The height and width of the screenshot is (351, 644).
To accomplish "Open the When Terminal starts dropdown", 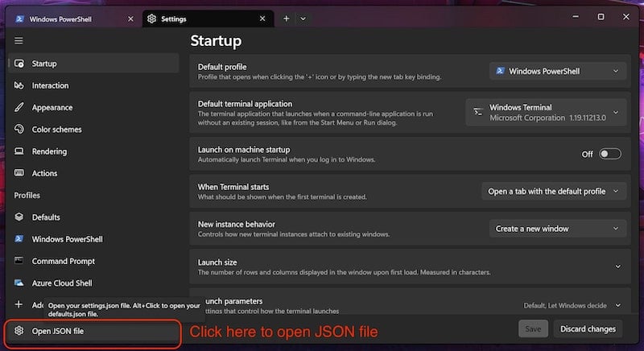I will [x=554, y=192].
